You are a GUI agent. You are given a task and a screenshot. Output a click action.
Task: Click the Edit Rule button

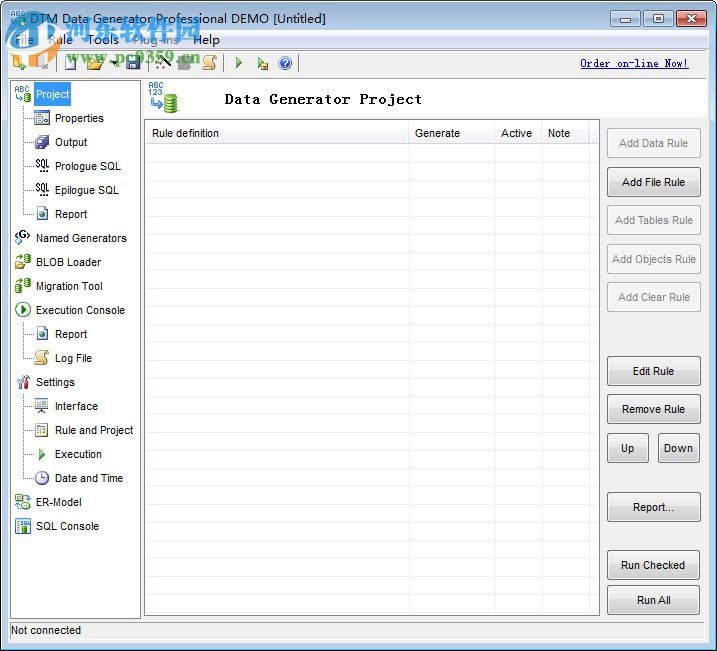pos(653,371)
